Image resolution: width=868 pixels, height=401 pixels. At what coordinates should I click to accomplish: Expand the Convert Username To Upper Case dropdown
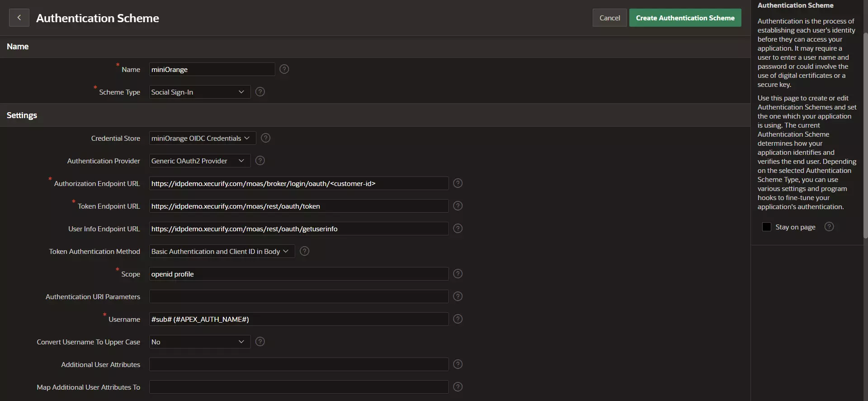pos(199,342)
